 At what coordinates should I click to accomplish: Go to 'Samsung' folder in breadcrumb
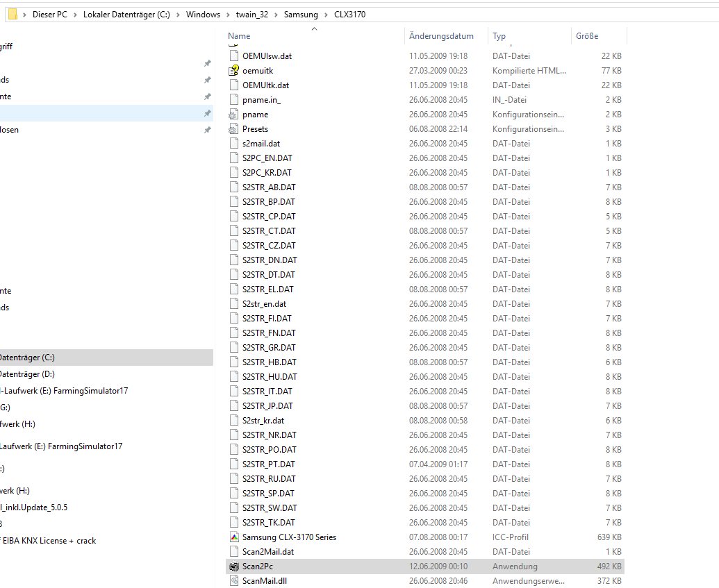click(x=301, y=15)
